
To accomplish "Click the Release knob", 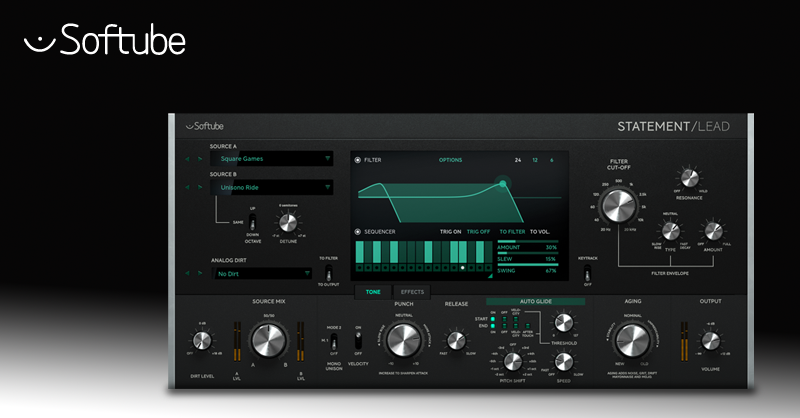I will 456,340.
